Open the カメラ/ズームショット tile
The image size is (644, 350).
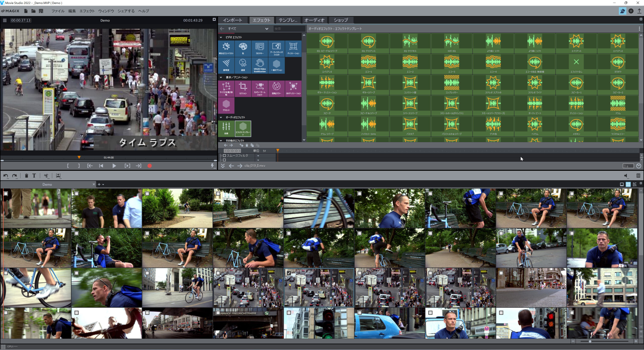[x=260, y=89]
